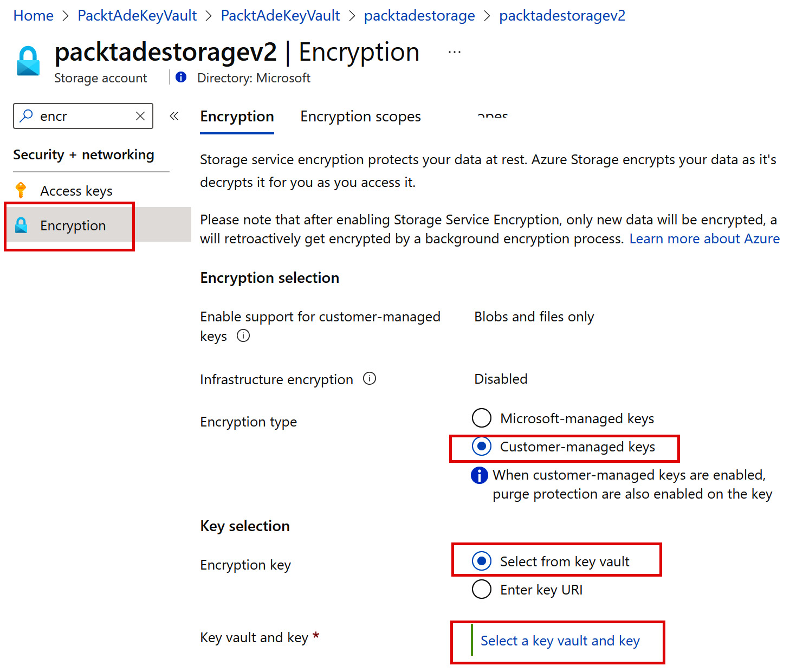Choose Select from key vault option
Image resolution: width=790 pixels, height=672 pixels.
pos(482,561)
